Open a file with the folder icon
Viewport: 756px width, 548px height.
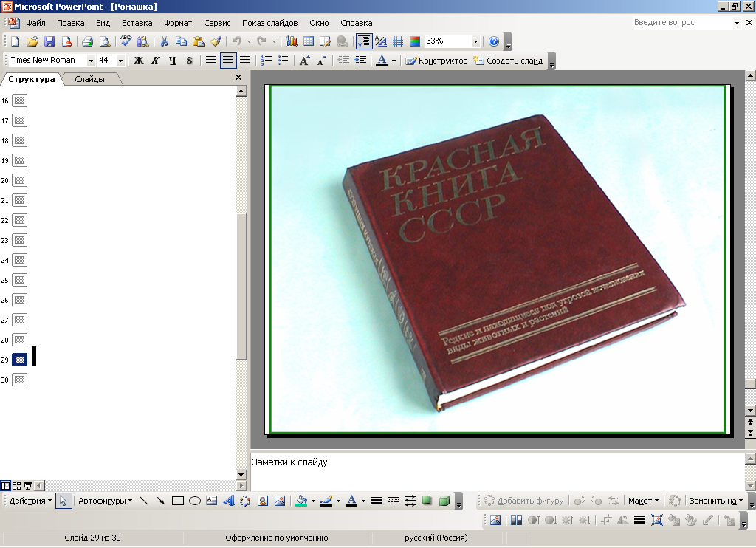tap(32, 41)
